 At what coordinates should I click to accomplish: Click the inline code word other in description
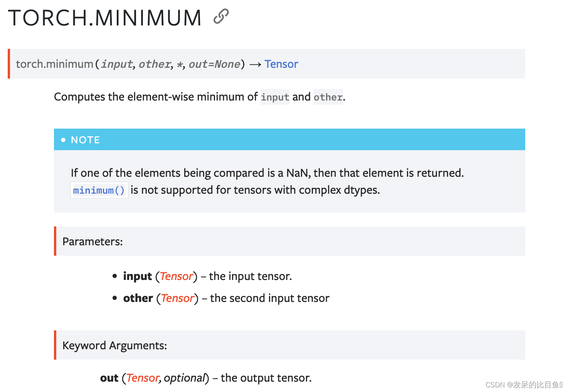coord(328,97)
